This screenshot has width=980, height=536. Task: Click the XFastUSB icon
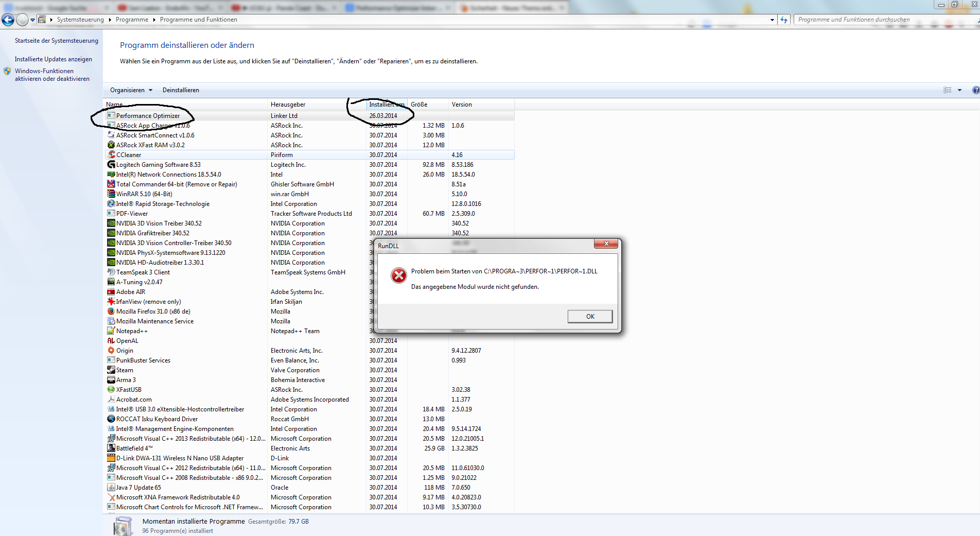point(111,390)
